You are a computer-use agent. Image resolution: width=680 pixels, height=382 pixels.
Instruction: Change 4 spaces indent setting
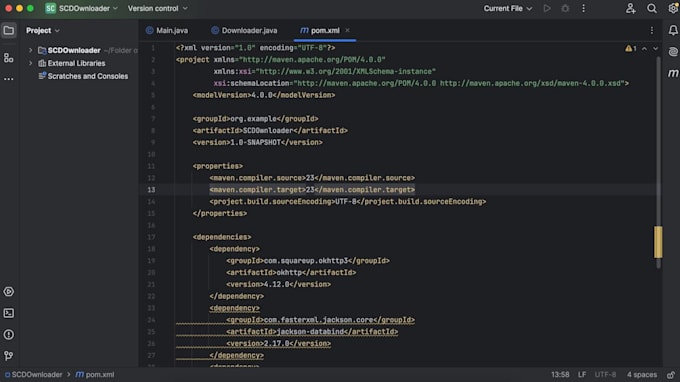[642, 375]
